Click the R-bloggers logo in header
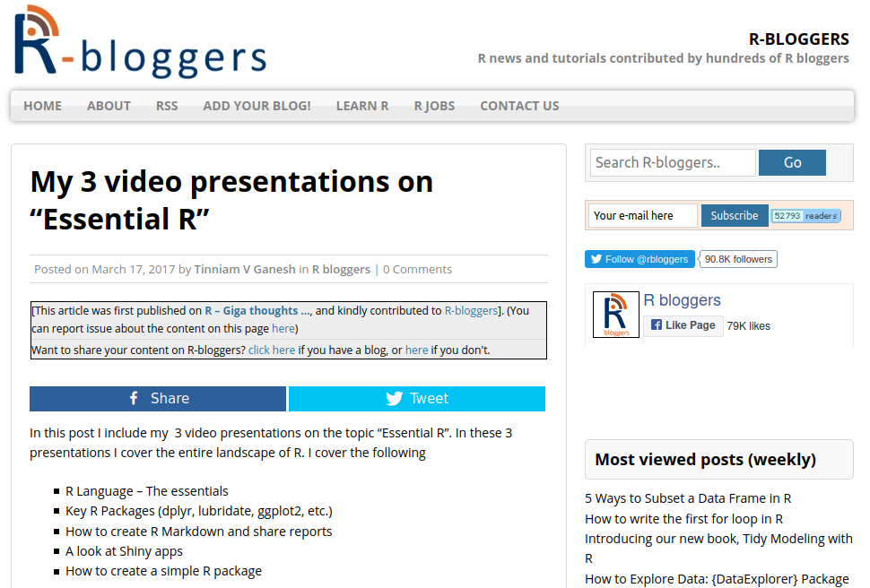Screen dimensions: 870x588 click(141, 41)
